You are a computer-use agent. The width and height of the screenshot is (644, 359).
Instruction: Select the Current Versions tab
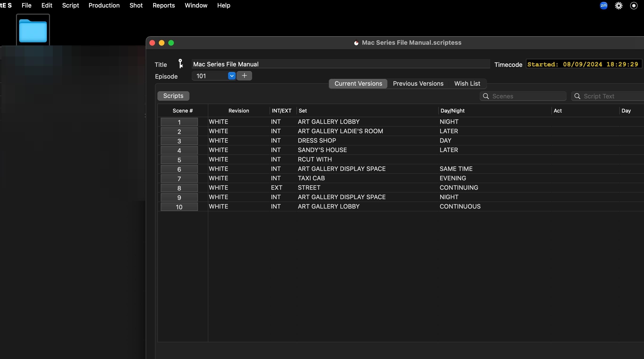pyautogui.click(x=358, y=83)
